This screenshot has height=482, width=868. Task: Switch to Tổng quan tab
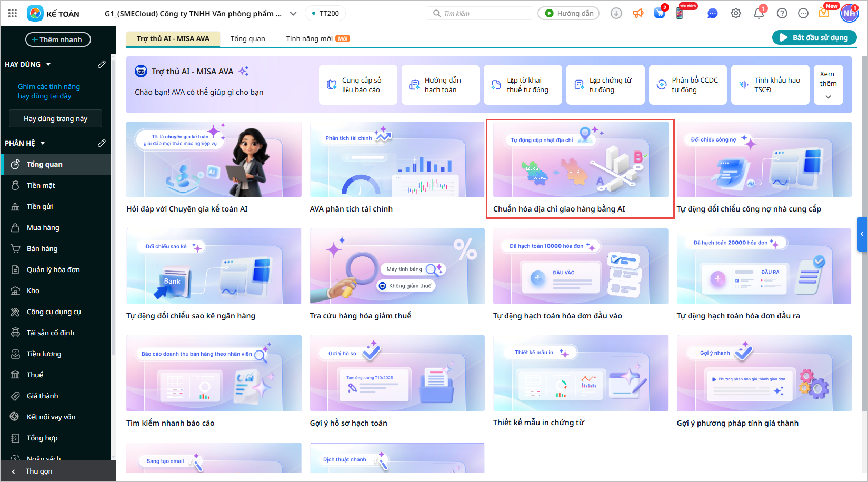pyautogui.click(x=247, y=38)
